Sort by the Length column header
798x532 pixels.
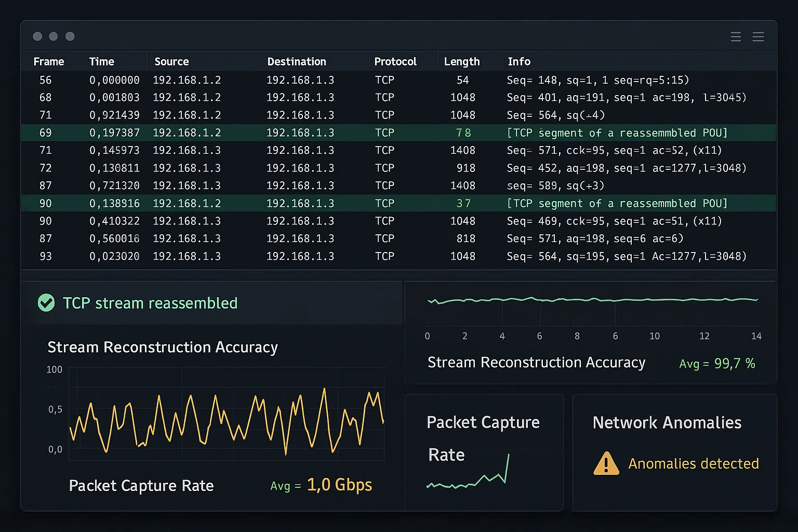(x=462, y=61)
